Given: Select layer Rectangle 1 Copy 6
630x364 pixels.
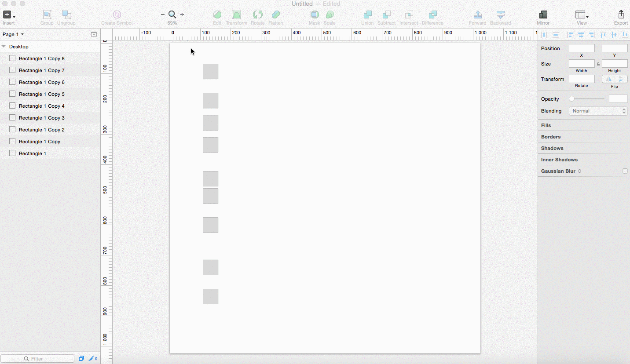Looking at the screenshot, I should tap(50, 82).
